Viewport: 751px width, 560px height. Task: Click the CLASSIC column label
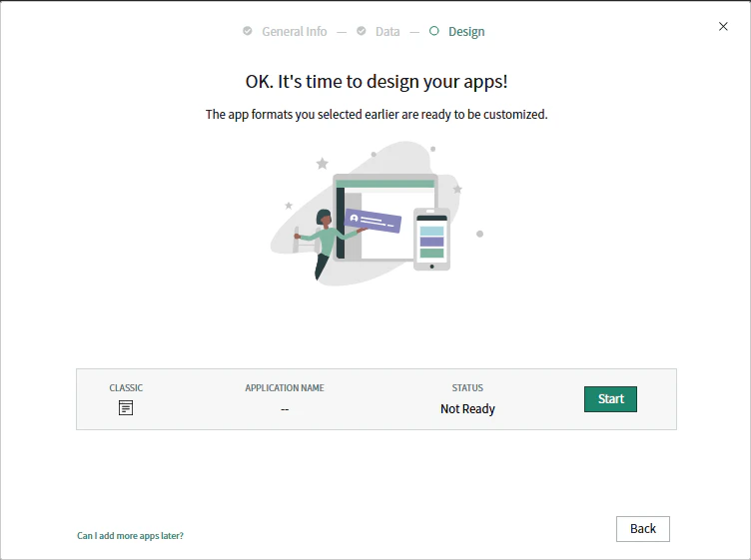[126, 387]
